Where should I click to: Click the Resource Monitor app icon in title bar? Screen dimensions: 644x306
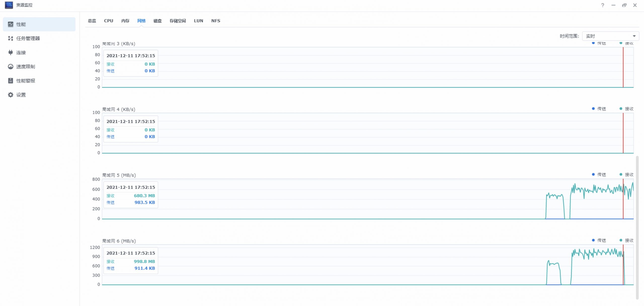pos(9,5)
